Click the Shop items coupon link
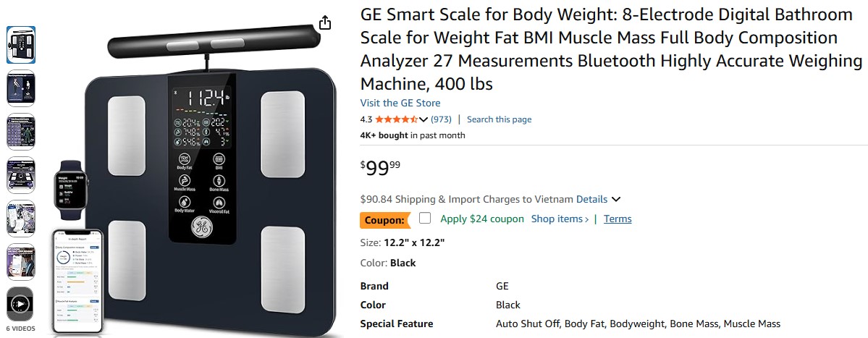Image resolution: width=868 pixels, height=338 pixels. tap(560, 219)
